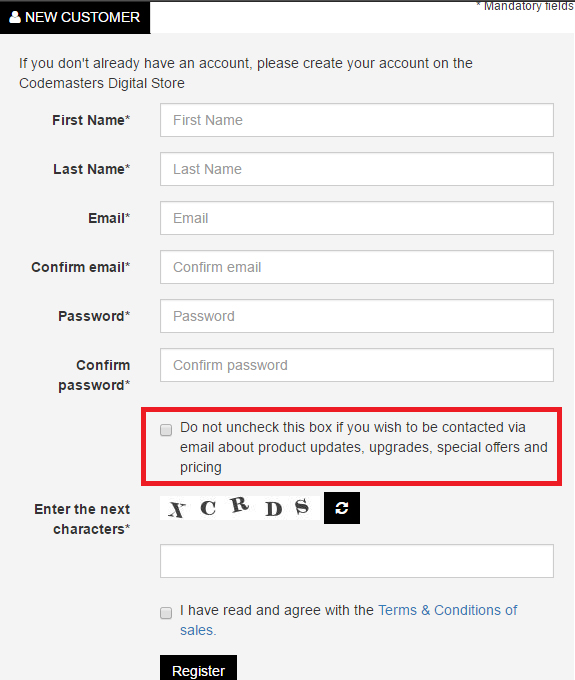Focus the Password field

[x=357, y=316]
